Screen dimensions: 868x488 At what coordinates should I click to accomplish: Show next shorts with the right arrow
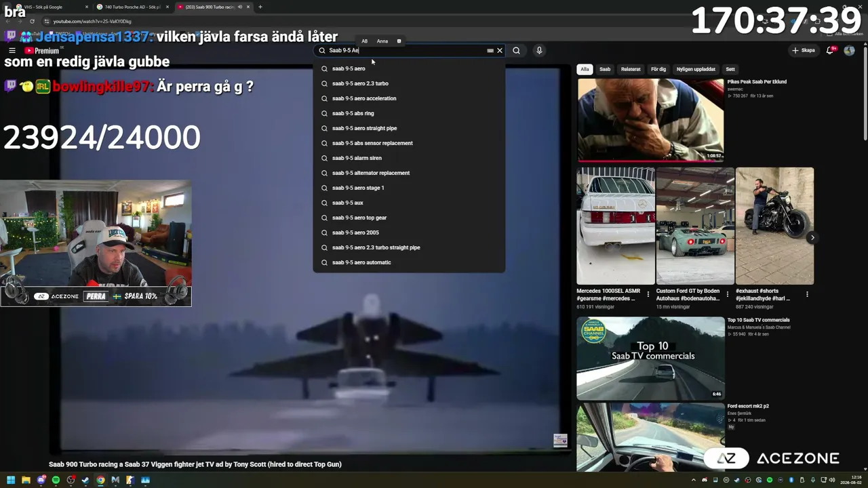click(812, 237)
